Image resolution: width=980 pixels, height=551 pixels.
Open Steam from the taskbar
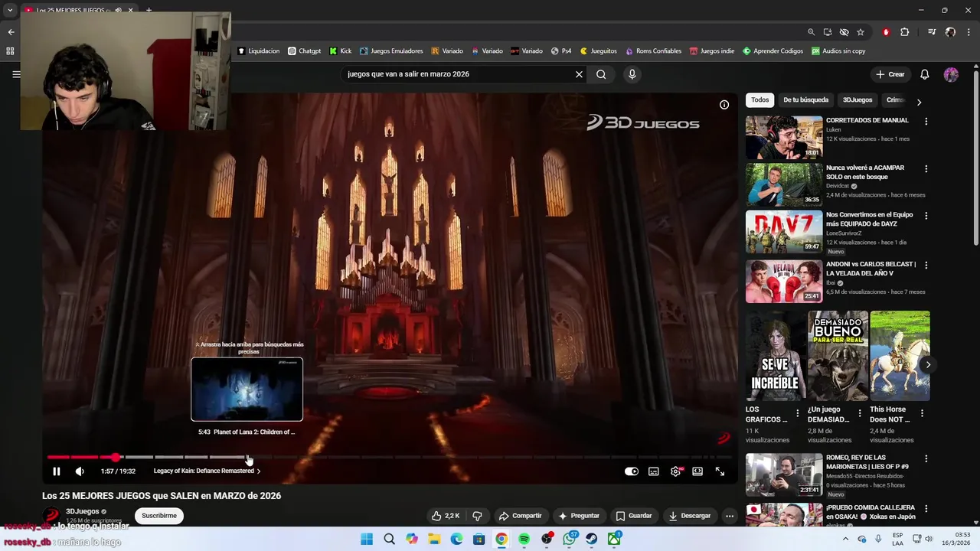tap(592, 540)
